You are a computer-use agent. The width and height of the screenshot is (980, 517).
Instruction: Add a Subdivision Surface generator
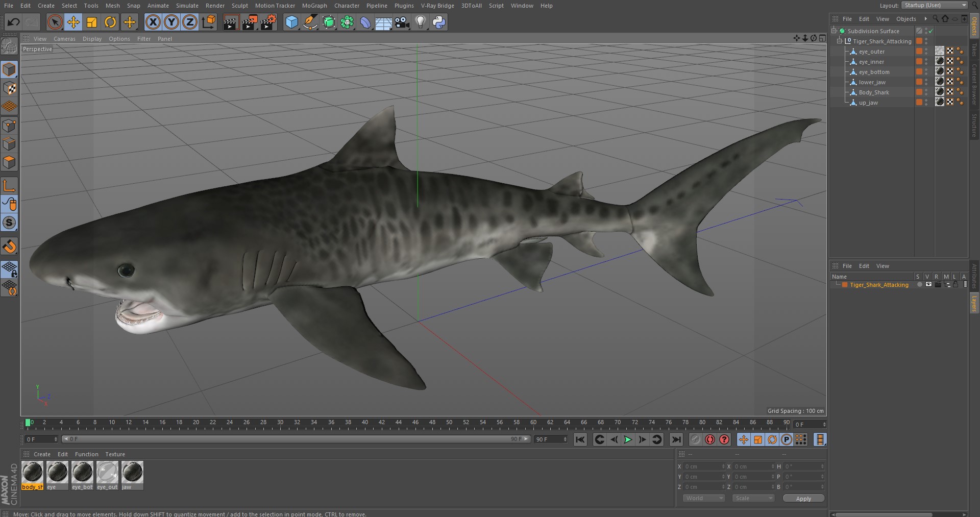(329, 22)
